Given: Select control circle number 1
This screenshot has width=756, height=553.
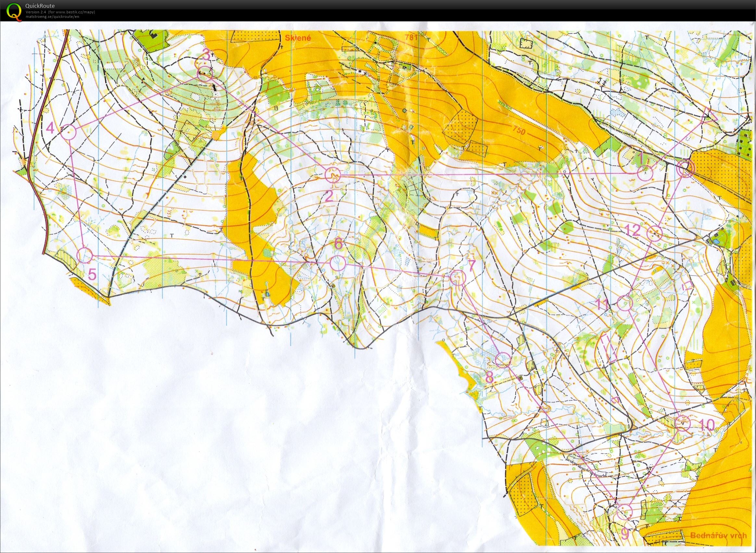Looking at the screenshot, I should 645,174.
